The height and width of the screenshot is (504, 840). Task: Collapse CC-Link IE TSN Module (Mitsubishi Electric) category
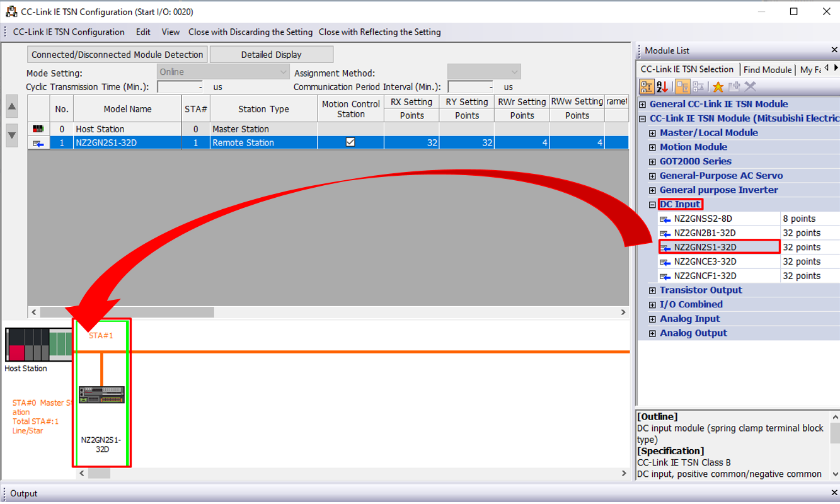point(643,119)
